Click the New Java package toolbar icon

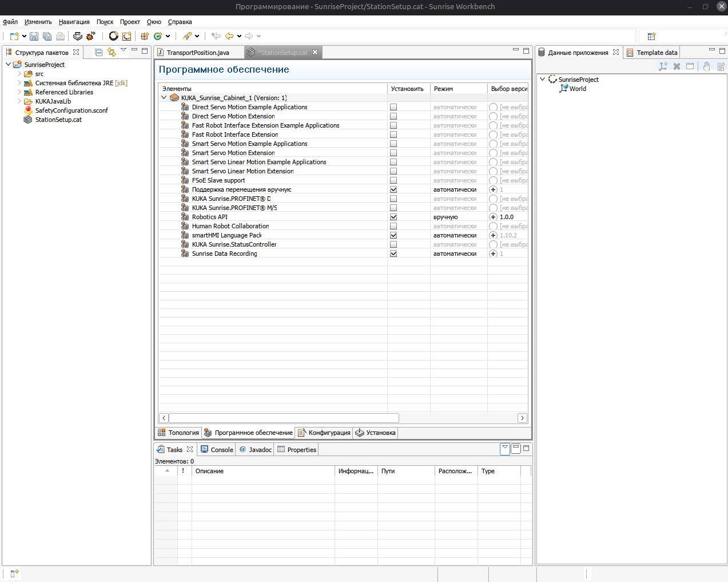click(x=145, y=36)
